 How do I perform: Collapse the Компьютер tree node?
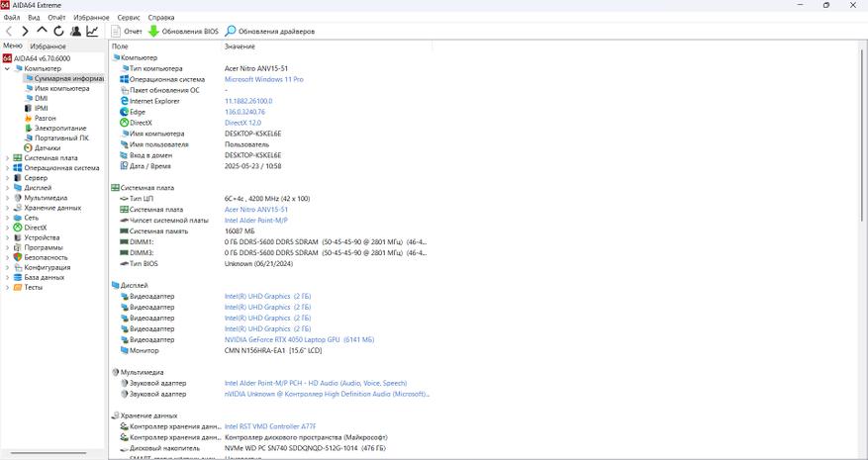pos(7,68)
